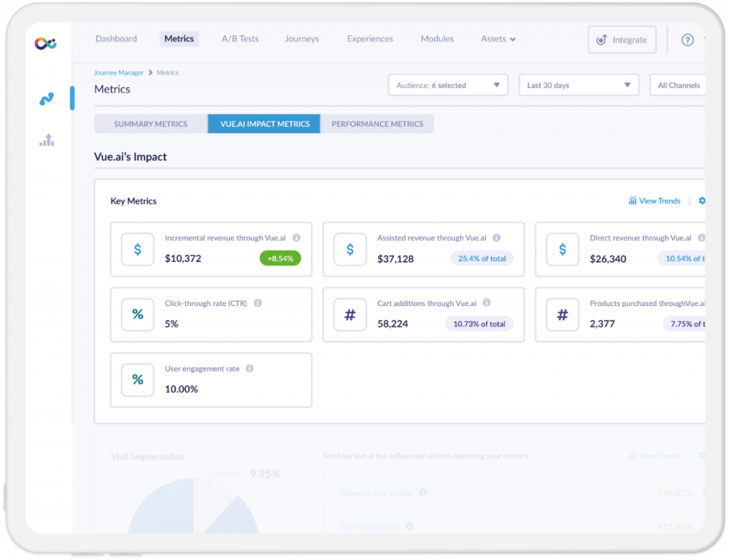Click the Journey Manager breadcrumb link
The image size is (729, 560).
click(x=119, y=73)
